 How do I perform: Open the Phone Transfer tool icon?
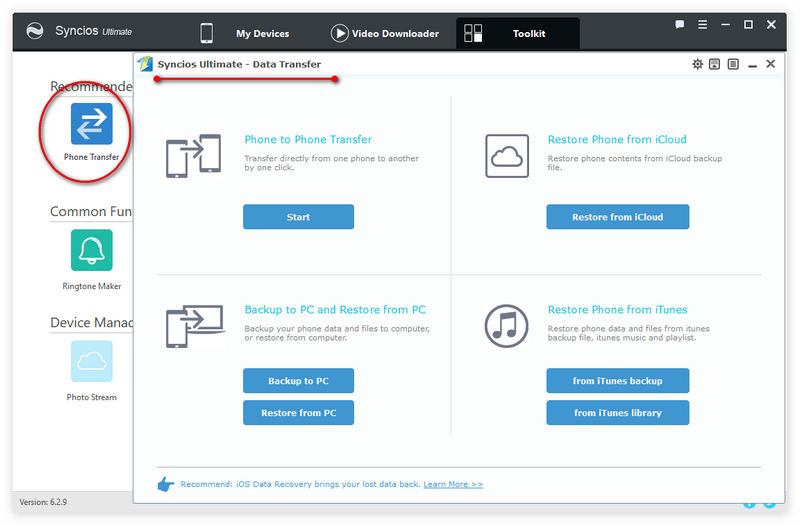(x=91, y=123)
